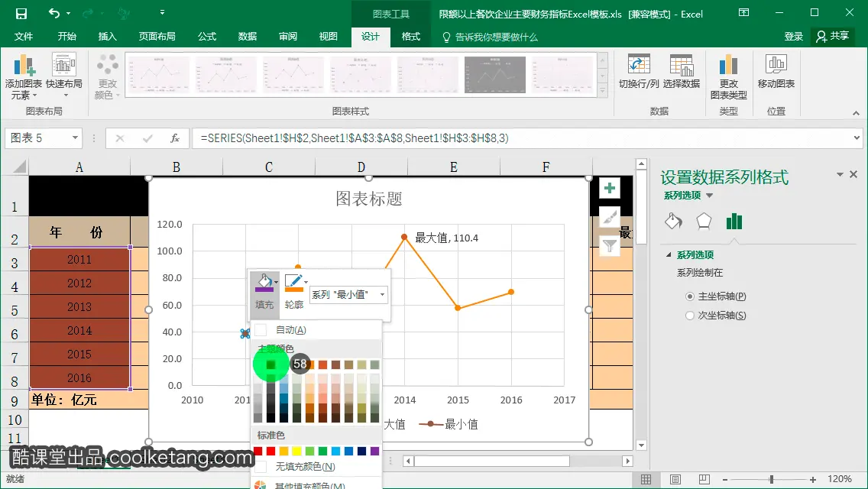868x489 pixels.
Task: Click the Share (共享) button
Action: click(833, 37)
